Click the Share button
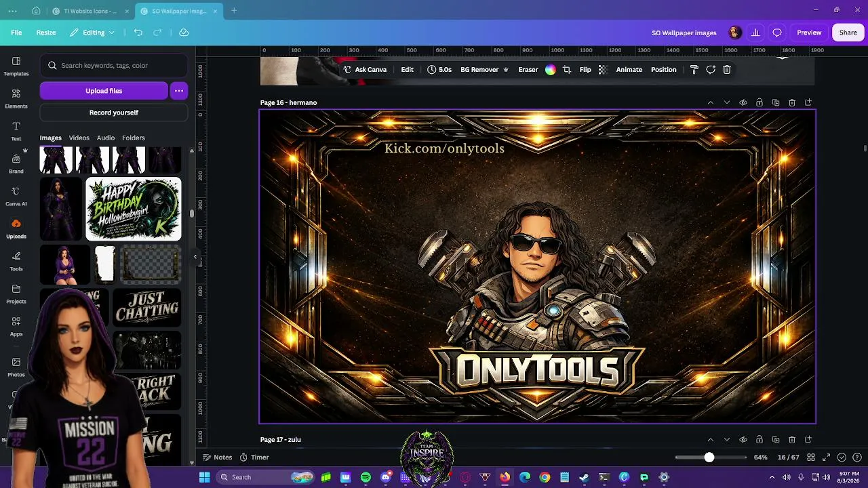Image resolution: width=868 pixels, height=488 pixels. coord(848,33)
